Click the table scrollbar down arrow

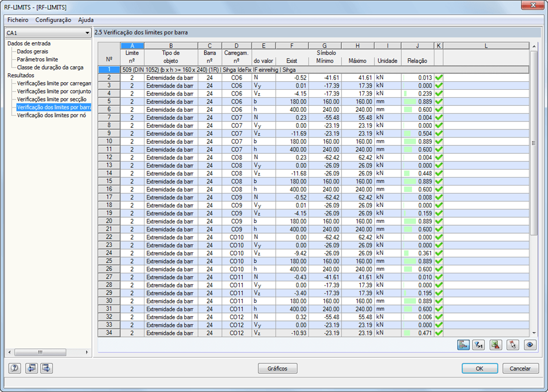pos(534,333)
